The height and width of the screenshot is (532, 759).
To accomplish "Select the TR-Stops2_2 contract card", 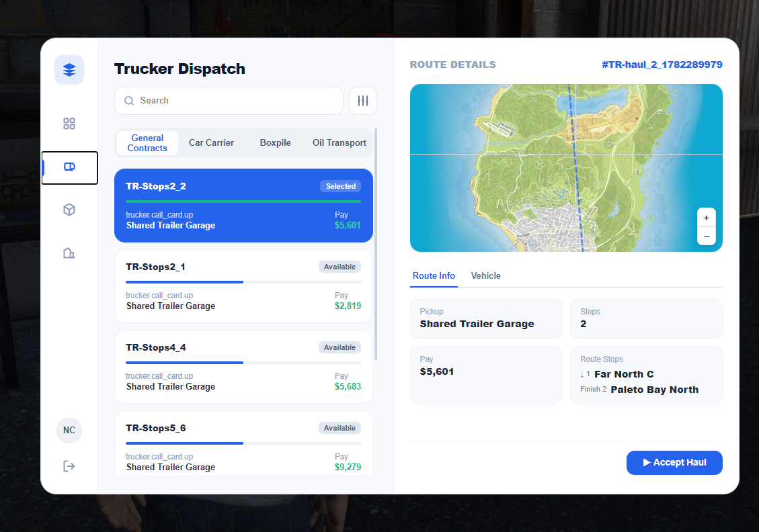I will pos(243,206).
